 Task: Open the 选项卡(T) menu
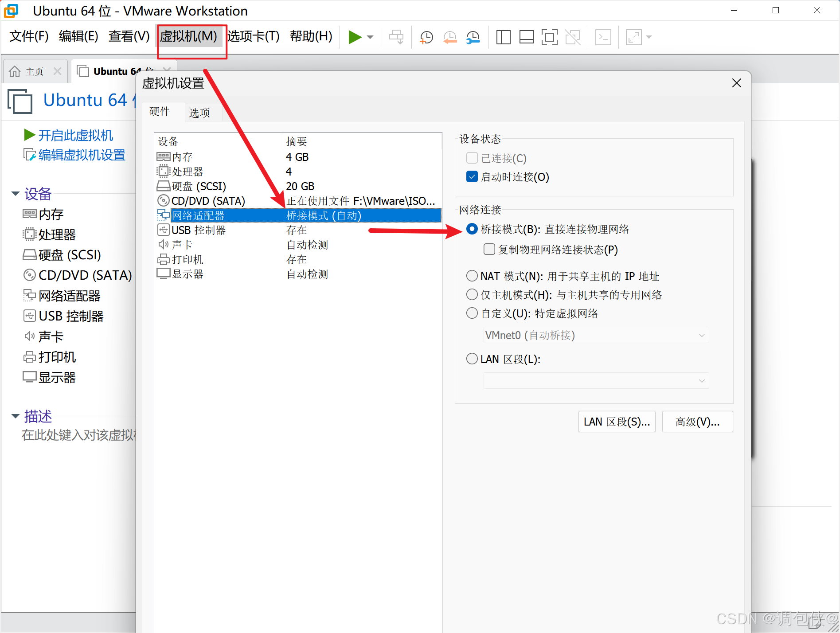254,36
